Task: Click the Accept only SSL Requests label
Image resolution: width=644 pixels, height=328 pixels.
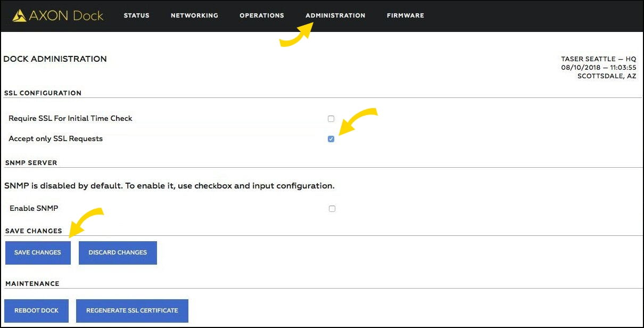Action: tap(56, 139)
